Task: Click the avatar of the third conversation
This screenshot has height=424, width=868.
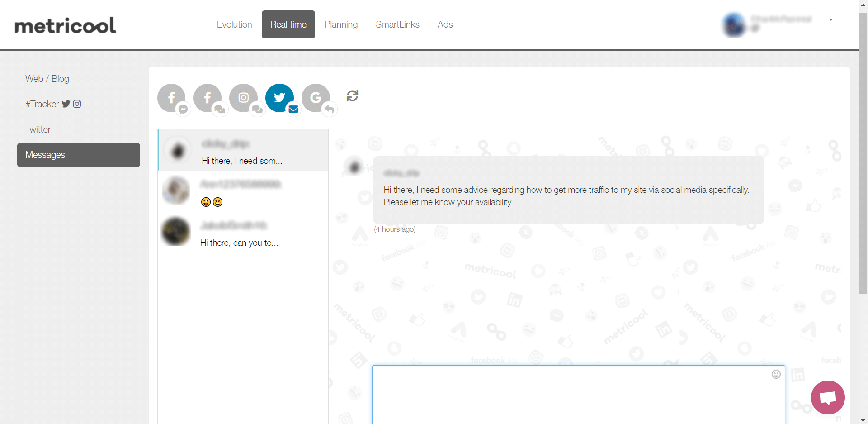Action: [x=176, y=231]
